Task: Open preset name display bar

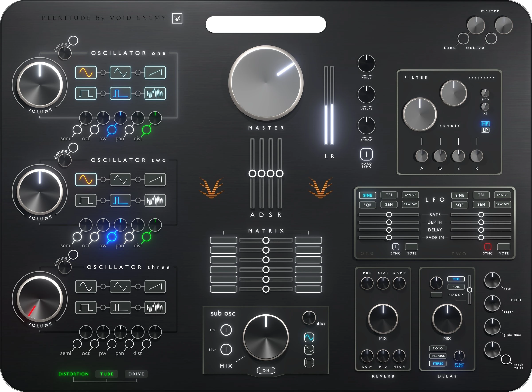Action: click(x=266, y=24)
